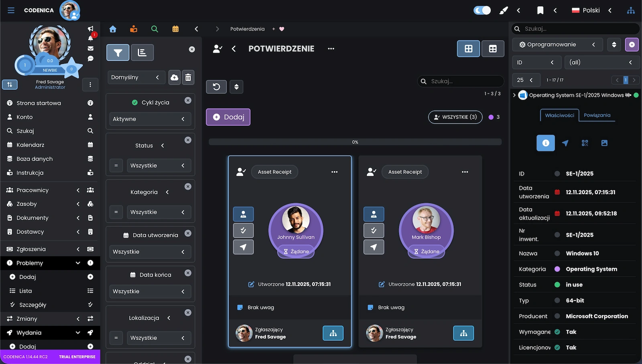Image resolution: width=642 pixels, height=364 pixels.
Task: Open the megaphone announcements icon
Action: click(91, 28)
